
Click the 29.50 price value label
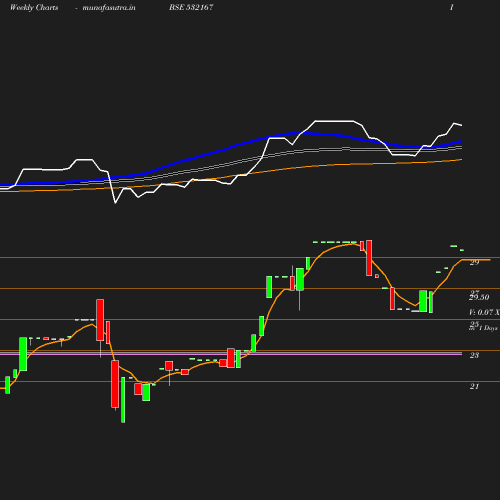479,297
